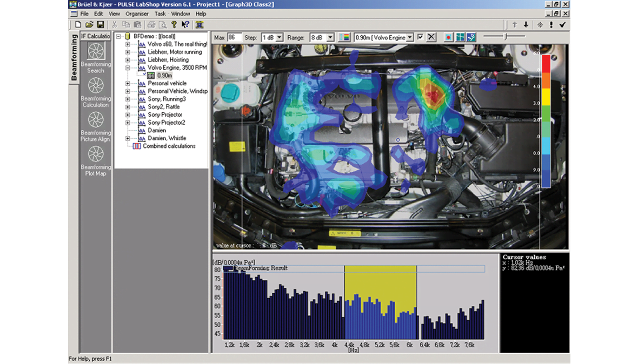Expand the Sony Projector tree node
Image resolution: width=638 pixels, height=364 pixels.
128,115
